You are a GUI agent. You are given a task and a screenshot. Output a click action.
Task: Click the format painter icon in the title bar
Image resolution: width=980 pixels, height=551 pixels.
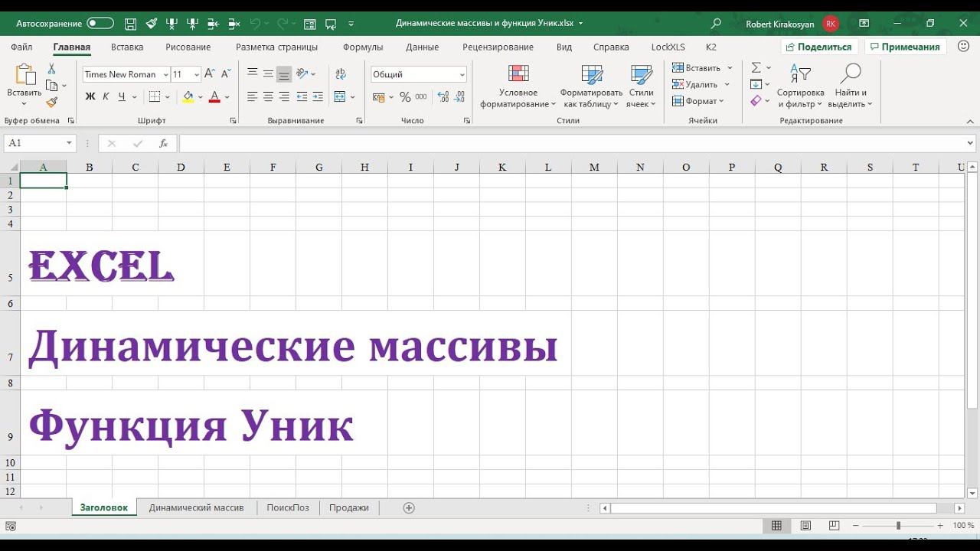tap(151, 24)
